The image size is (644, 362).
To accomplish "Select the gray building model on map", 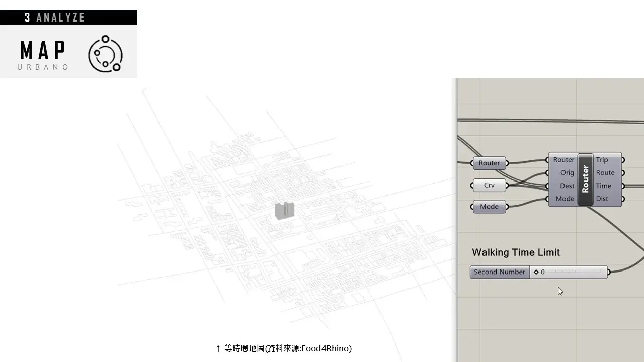I will click(284, 210).
